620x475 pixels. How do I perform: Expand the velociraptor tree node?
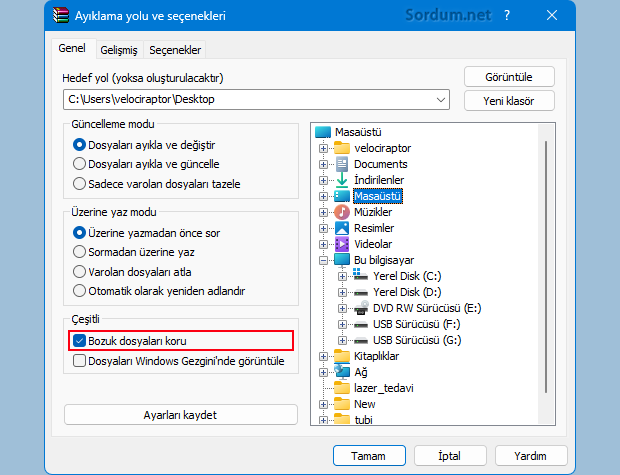click(x=323, y=149)
